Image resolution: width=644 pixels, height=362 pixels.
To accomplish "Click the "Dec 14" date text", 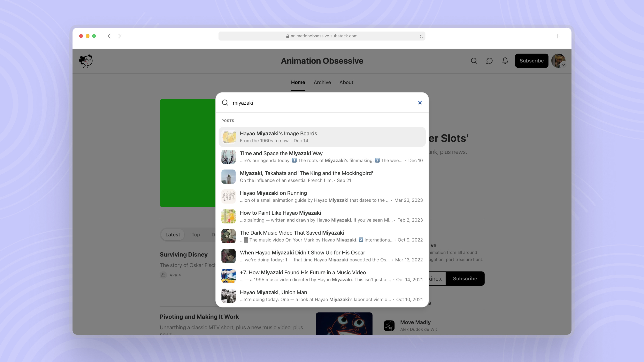I will pyautogui.click(x=301, y=141).
